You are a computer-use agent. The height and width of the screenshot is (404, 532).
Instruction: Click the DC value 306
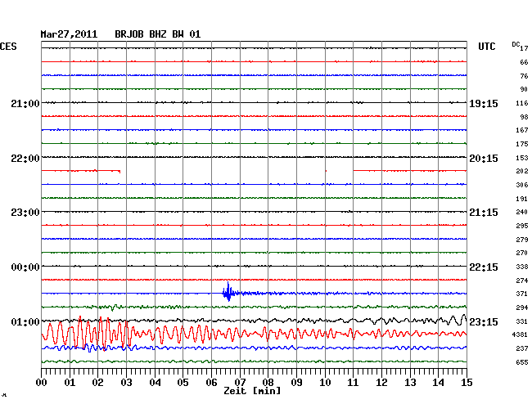(x=522, y=185)
